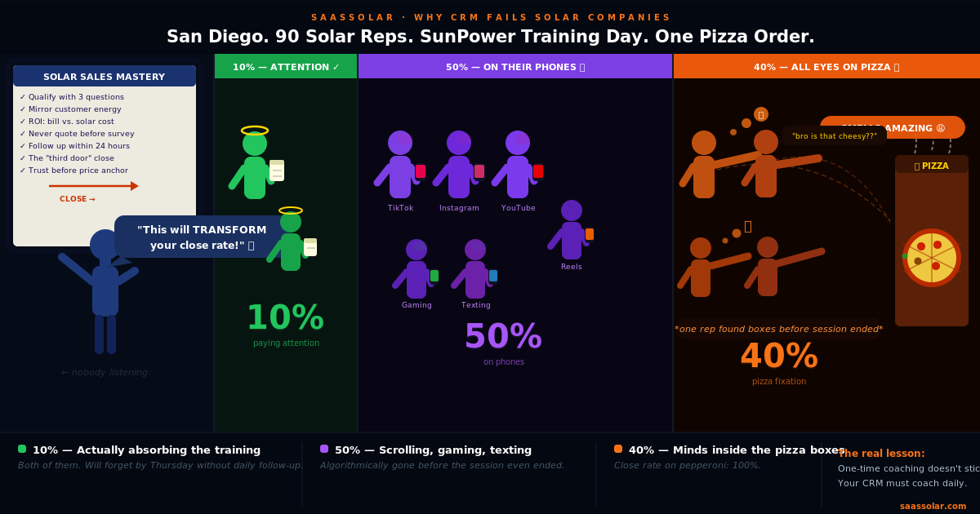Click the large green "10%" figure
The image size is (980, 514).
[285, 318]
